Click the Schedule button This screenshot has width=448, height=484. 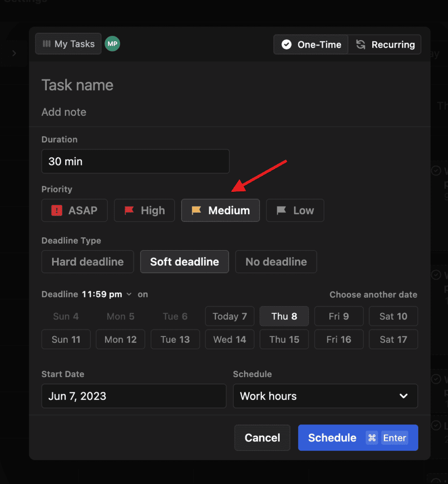point(332,438)
